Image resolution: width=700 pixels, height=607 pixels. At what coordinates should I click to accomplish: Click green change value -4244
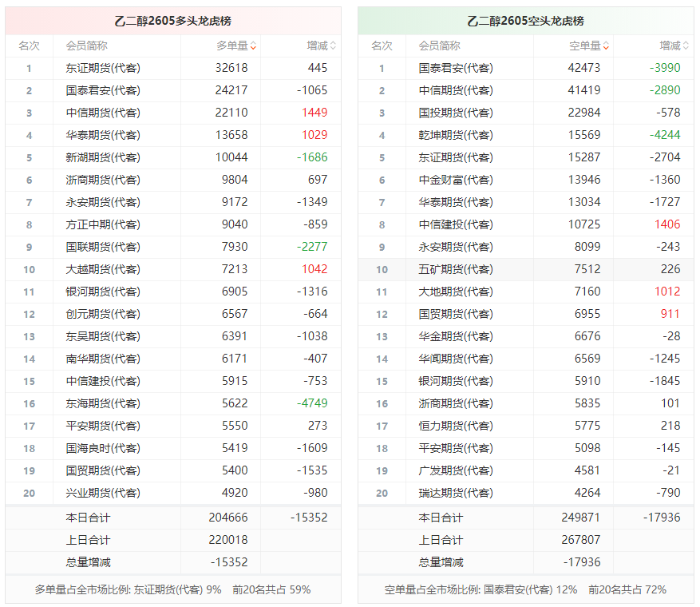pyautogui.click(x=665, y=135)
